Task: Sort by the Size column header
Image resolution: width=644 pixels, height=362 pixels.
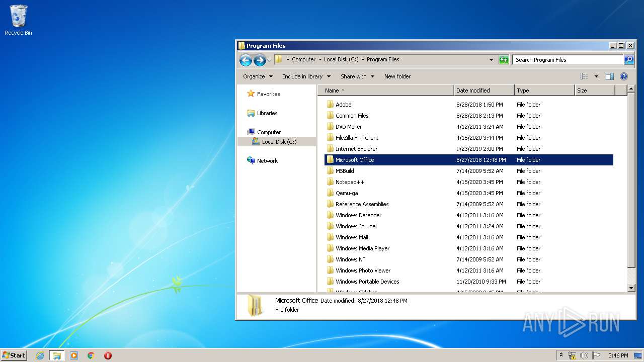Action: point(595,90)
